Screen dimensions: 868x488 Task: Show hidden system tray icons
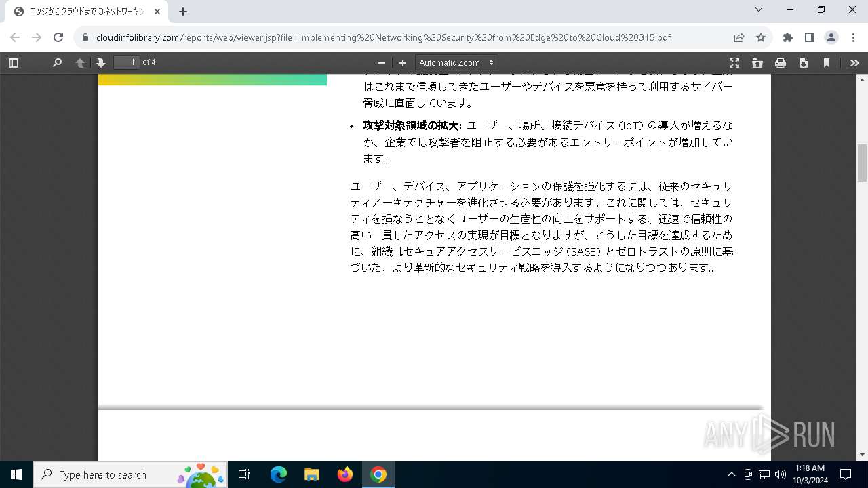pyautogui.click(x=731, y=474)
